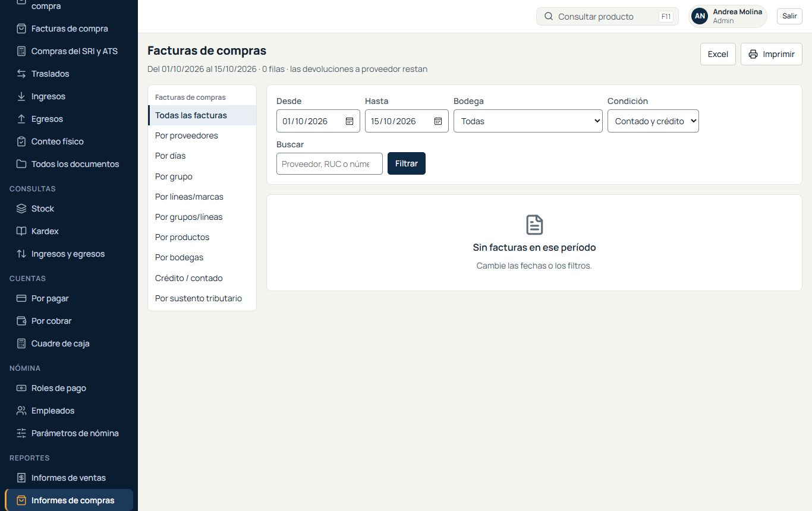Click the Parámetros de nómina sliders icon
This screenshot has width=812, height=511.
tap(21, 433)
